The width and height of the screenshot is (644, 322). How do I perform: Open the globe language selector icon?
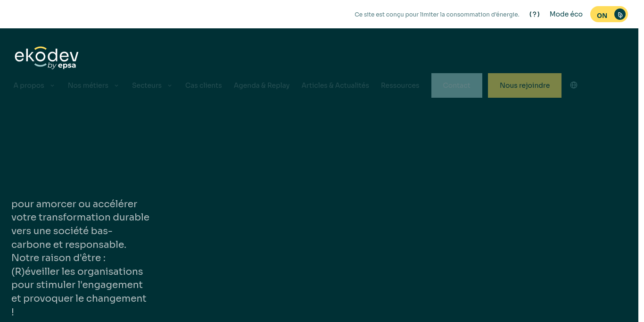[x=574, y=85]
